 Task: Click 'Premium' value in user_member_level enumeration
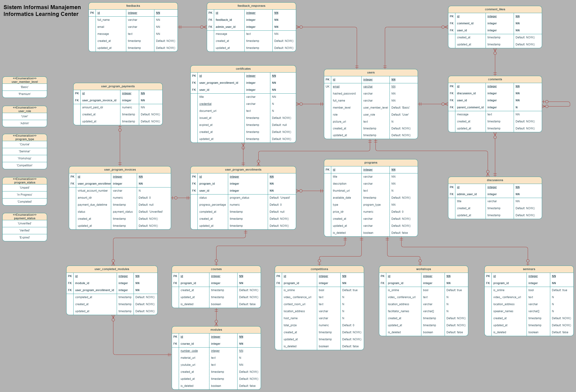click(25, 94)
